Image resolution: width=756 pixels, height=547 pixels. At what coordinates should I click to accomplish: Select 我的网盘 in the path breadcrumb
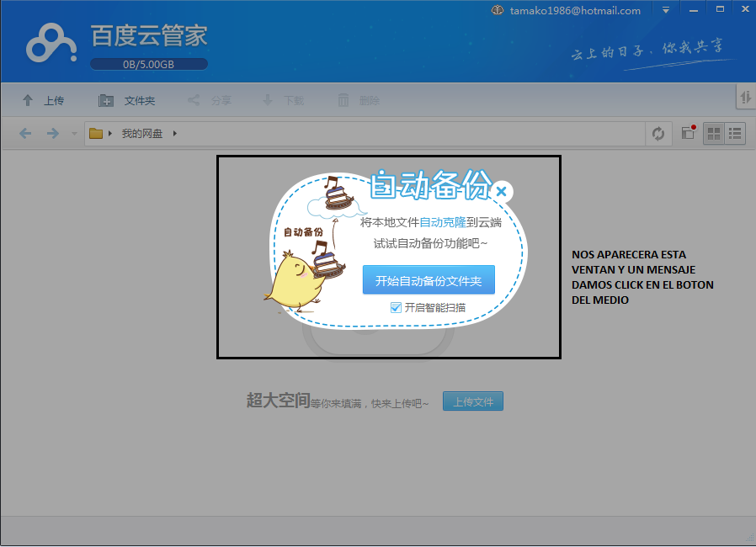[x=141, y=134]
